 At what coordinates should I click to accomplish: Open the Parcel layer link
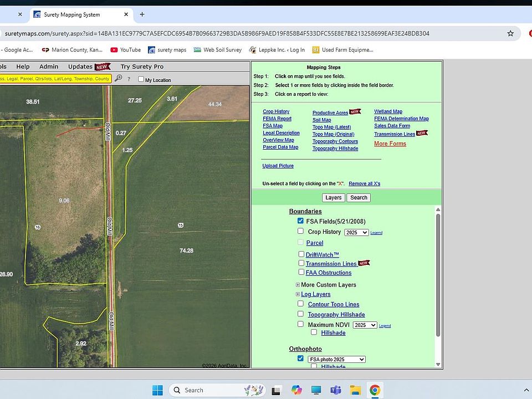click(x=315, y=243)
